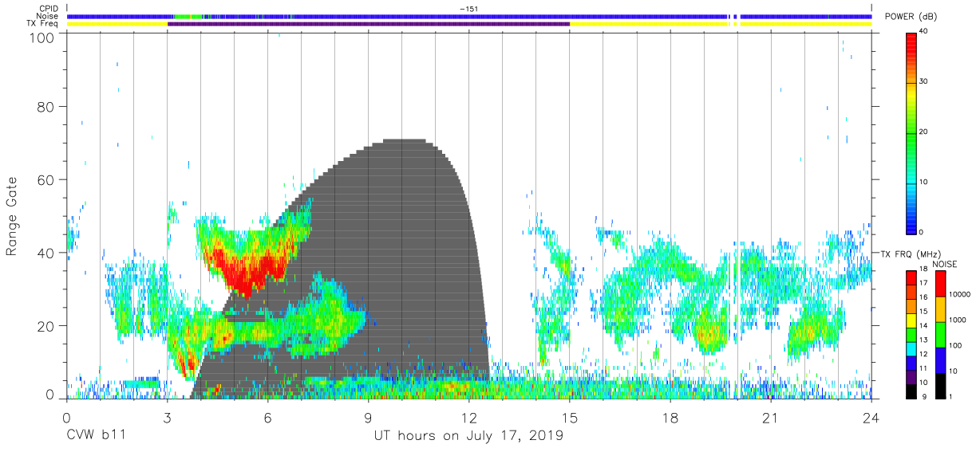
Task: Click the 9 tick on UT hours axis
Action: click(x=368, y=418)
